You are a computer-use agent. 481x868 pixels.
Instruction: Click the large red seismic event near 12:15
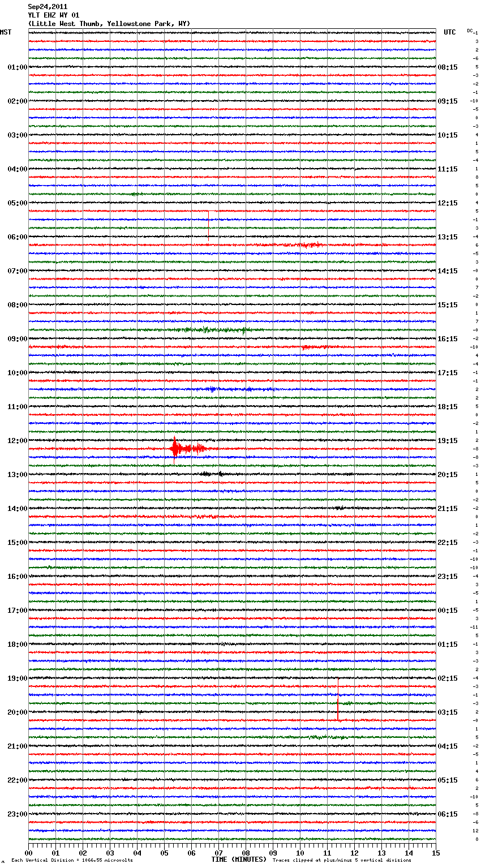(x=190, y=449)
